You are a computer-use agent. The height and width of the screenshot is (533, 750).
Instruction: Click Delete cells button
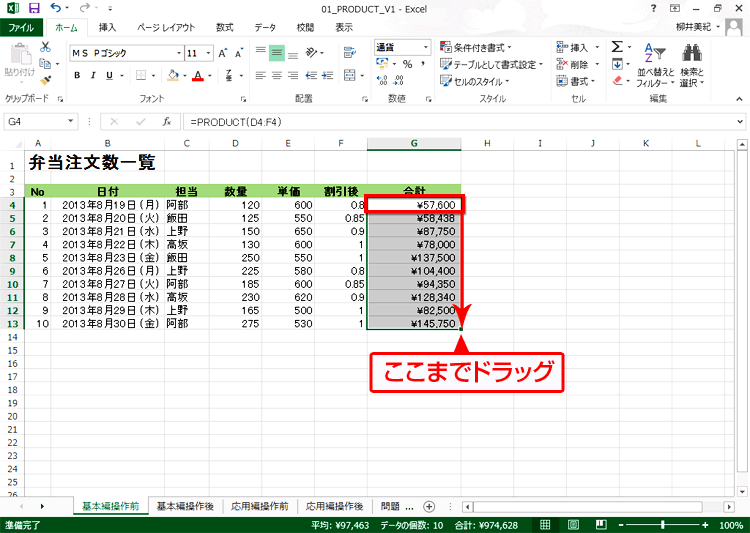(x=577, y=64)
